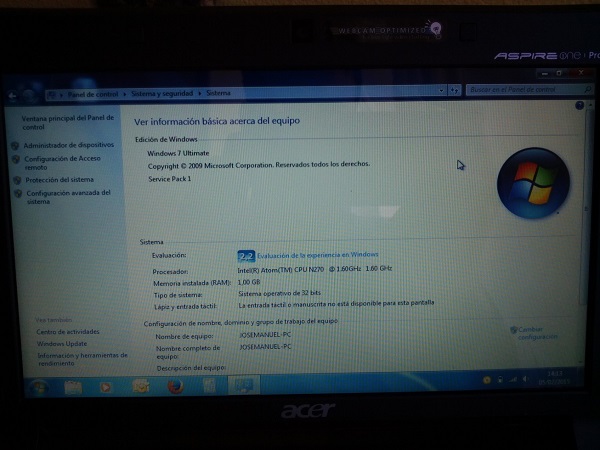The image size is (600, 450).
Task: Select 'Sistema operativo de 32 bits' text
Action: pos(280,293)
